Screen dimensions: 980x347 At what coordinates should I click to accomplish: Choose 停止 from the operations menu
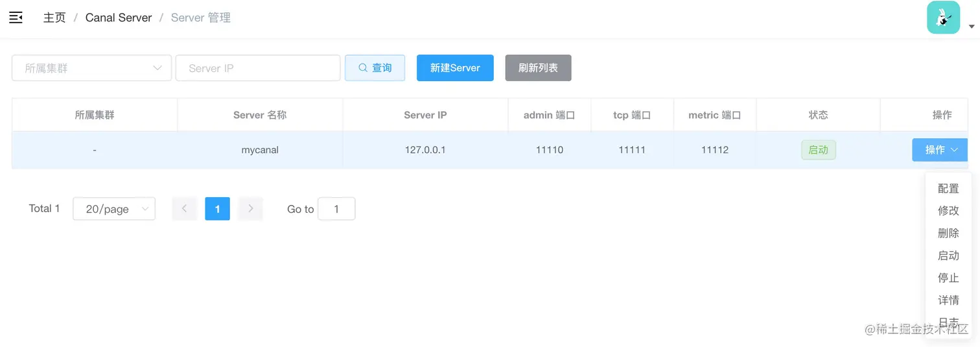pos(948,278)
